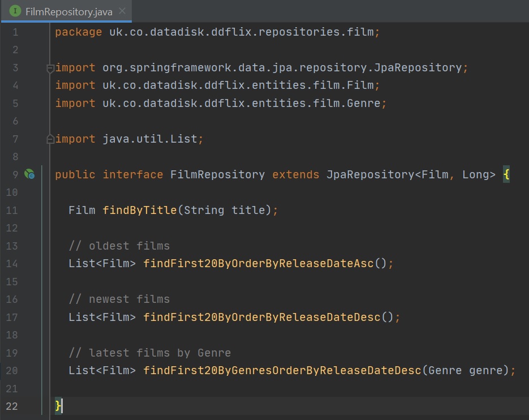The height and width of the screenshot is (420, 529).
Task: Click the findFirst20ByGenresOrderByReleaseDateDesc method name
Action: pos(282,371)
